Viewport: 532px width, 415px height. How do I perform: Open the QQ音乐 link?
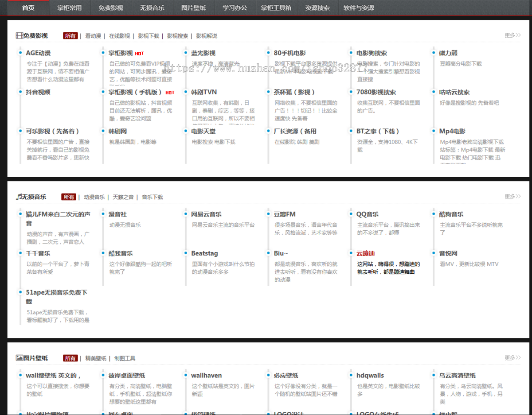click(368, 214)
